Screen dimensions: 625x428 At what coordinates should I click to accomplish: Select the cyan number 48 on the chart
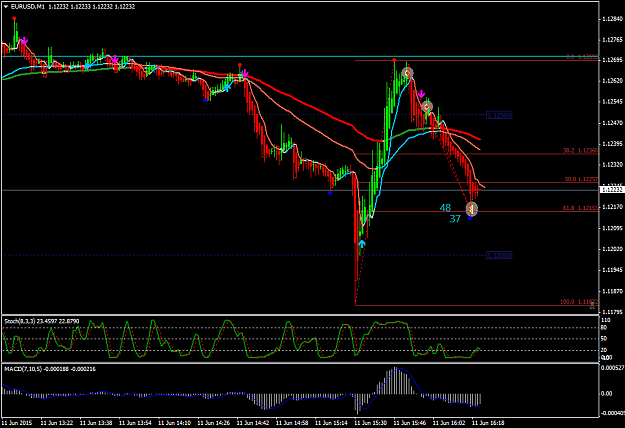pyautogui.click(x=445, y=208)
